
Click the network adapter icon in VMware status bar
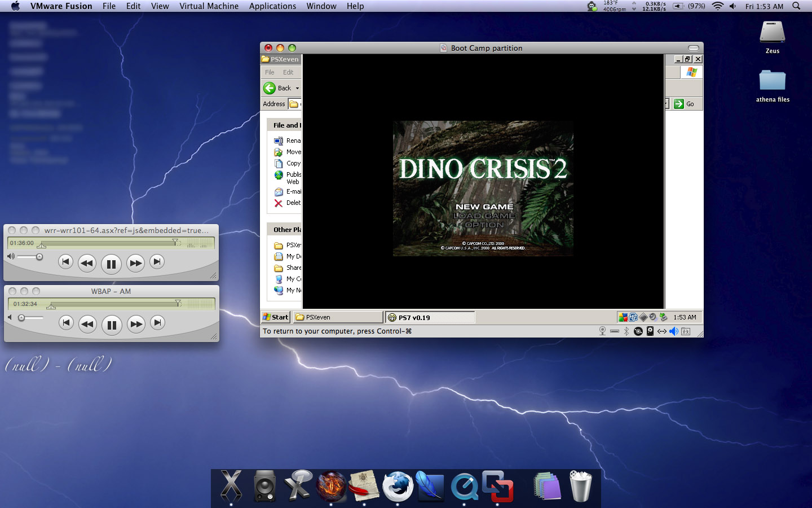(662, 331)
